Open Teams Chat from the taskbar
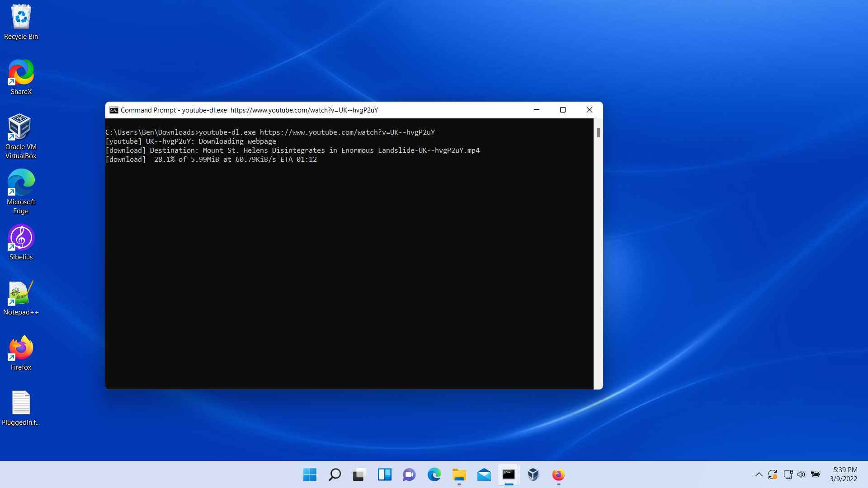 (x=409, y=474)
